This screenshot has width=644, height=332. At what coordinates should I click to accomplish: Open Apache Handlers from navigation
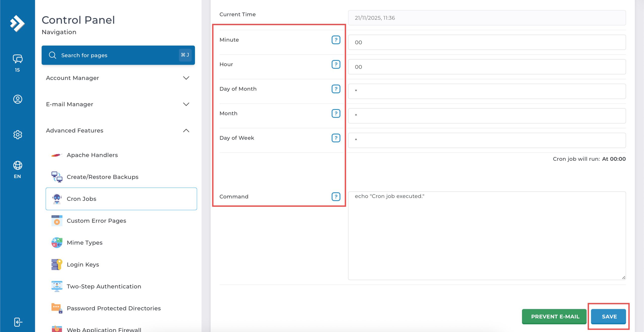click(x=92, y=155)
